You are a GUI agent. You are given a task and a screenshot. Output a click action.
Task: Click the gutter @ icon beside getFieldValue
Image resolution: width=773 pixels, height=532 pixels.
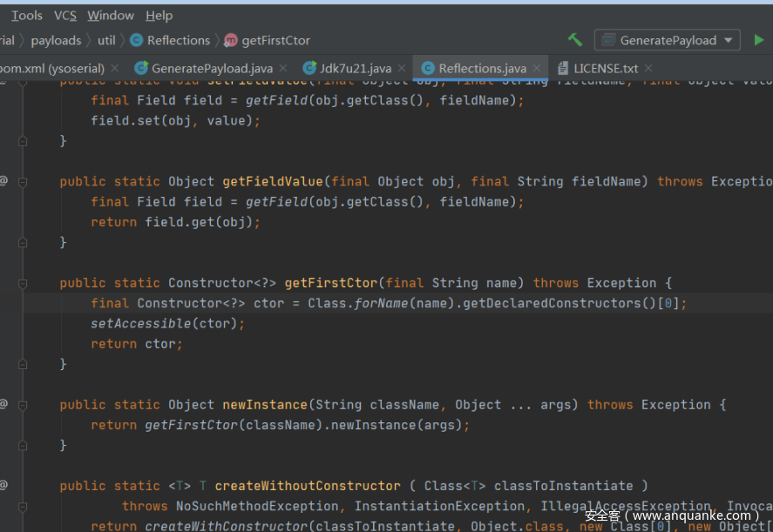tap(3, 181)
